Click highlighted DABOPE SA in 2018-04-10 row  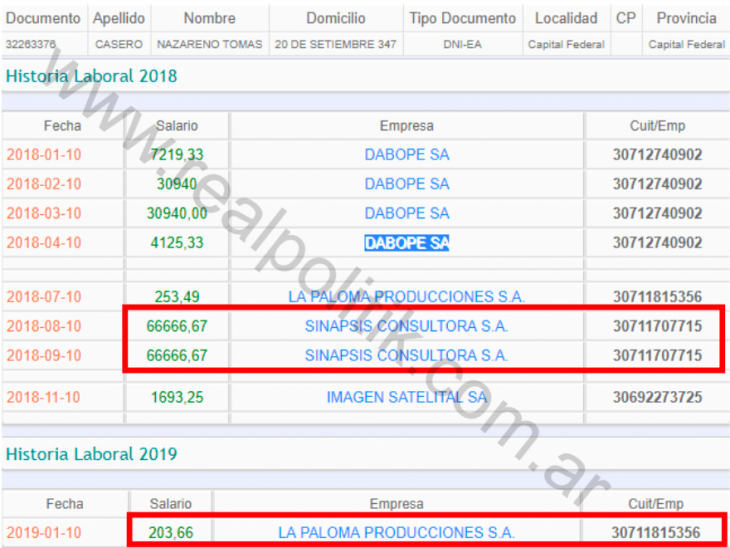[406, 243]
